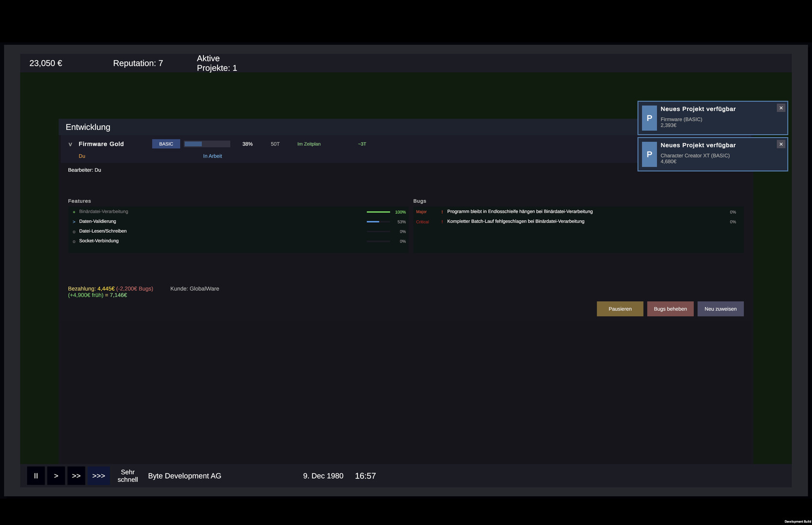Select the Critical batch run bug
Screen dimensions: 812x525
point(515,222)
